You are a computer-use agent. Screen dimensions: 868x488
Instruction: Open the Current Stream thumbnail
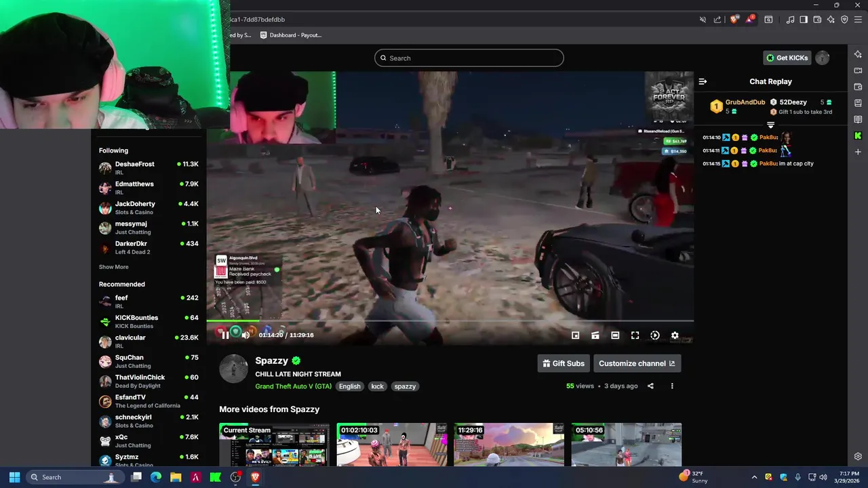coord(274,445)
